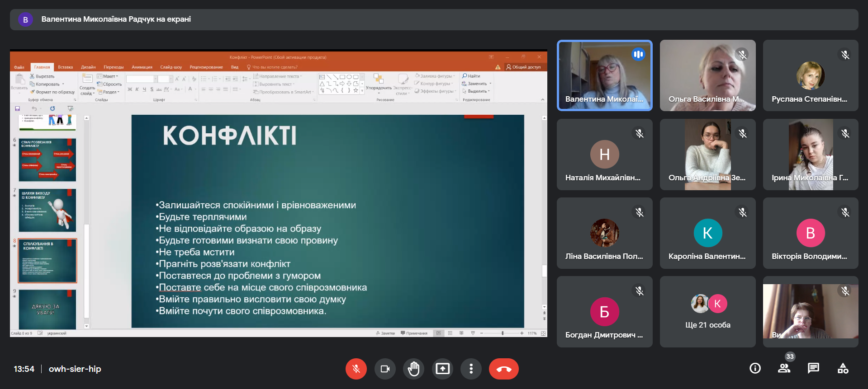
Task: Select slide 6 thumbnail Стилі розв'язання конфлікту
Action: coord(47,160)
